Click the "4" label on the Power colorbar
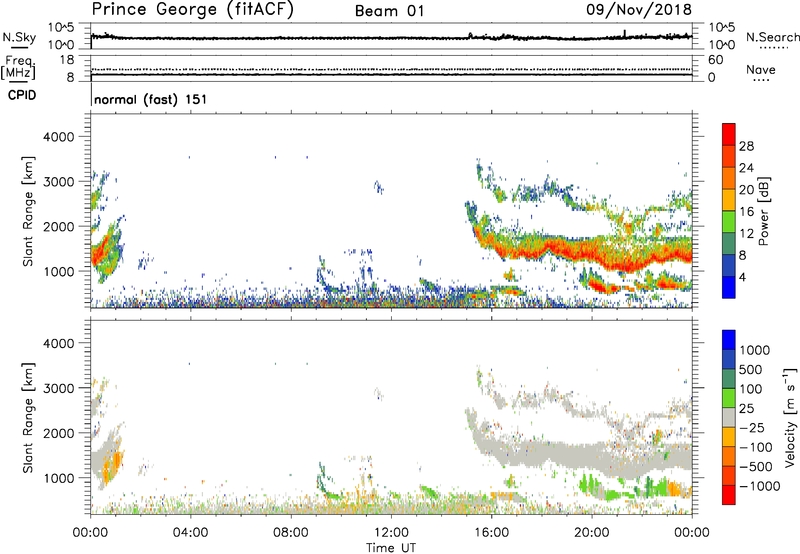 [x=743, y=277]
